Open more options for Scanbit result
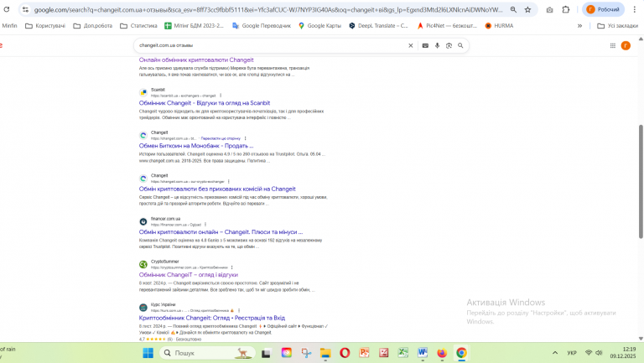This screenshot has width=644, height=363. (221, 96)
